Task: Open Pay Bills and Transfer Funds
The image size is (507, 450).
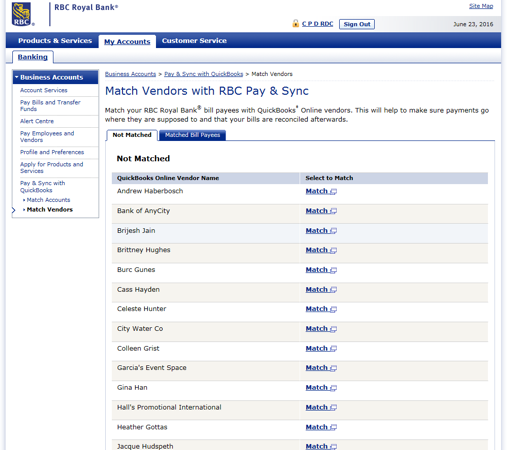Action: click(x=50, y=106)
